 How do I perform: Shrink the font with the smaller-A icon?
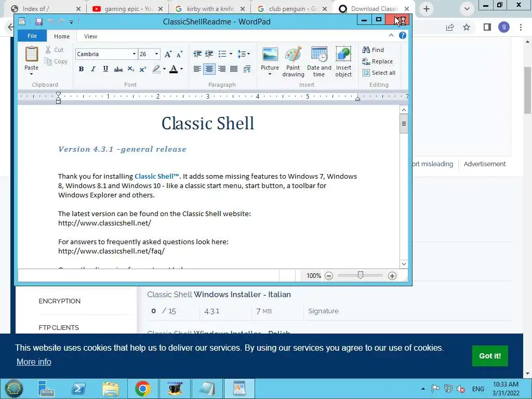[x=179, y=54]
